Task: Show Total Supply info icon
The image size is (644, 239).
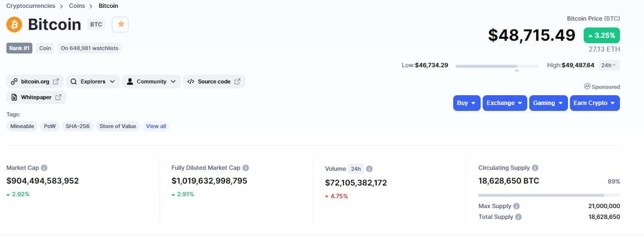Action: pyautogui.click(x=518, y=217)
